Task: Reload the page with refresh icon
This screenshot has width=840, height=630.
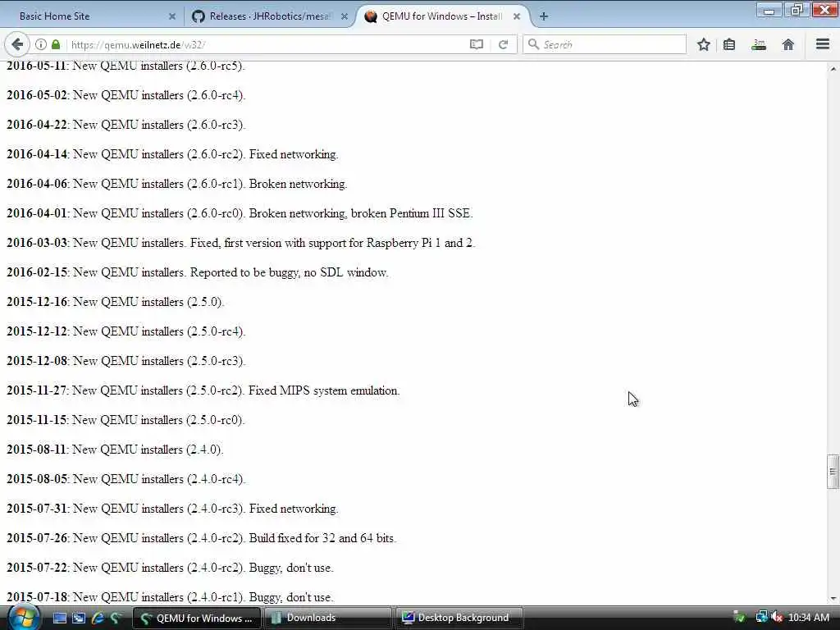Action: pyautogui.click(x=503, y=44)
